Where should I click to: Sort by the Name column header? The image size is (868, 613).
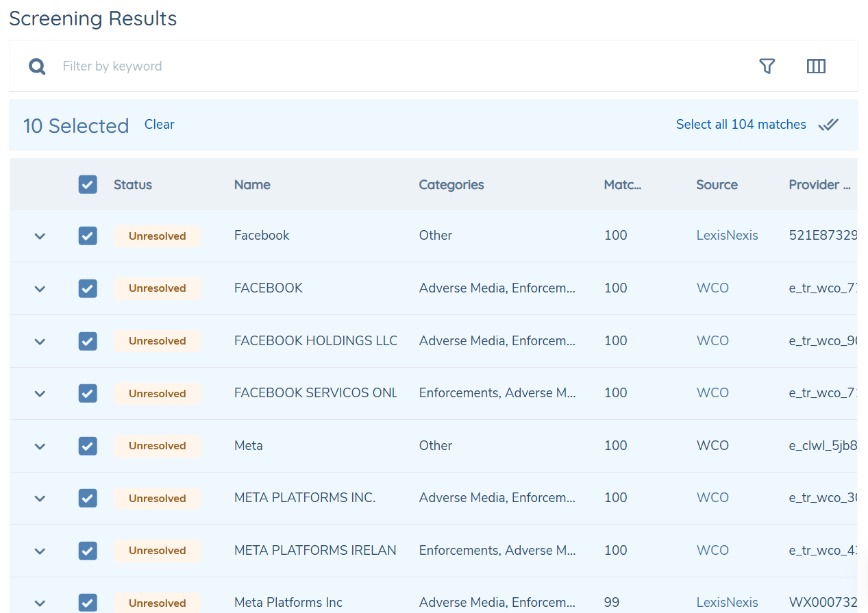click(252, 184)
